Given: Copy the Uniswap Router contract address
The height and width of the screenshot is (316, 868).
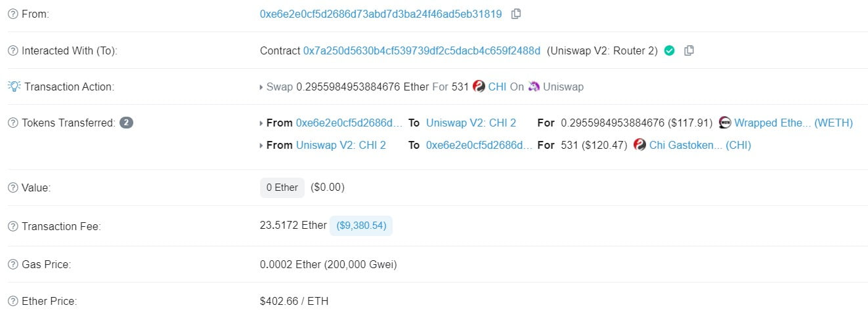Looking at the screenshot, I should 689,50.
